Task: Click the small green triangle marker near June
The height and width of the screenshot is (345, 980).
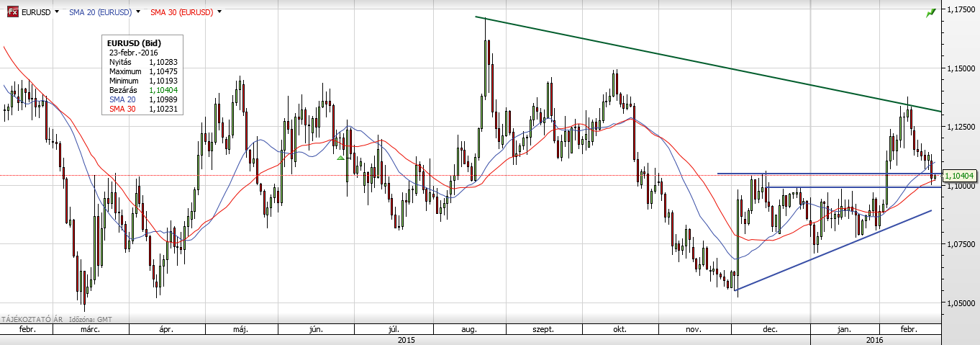Action: (x=340, y=158)
